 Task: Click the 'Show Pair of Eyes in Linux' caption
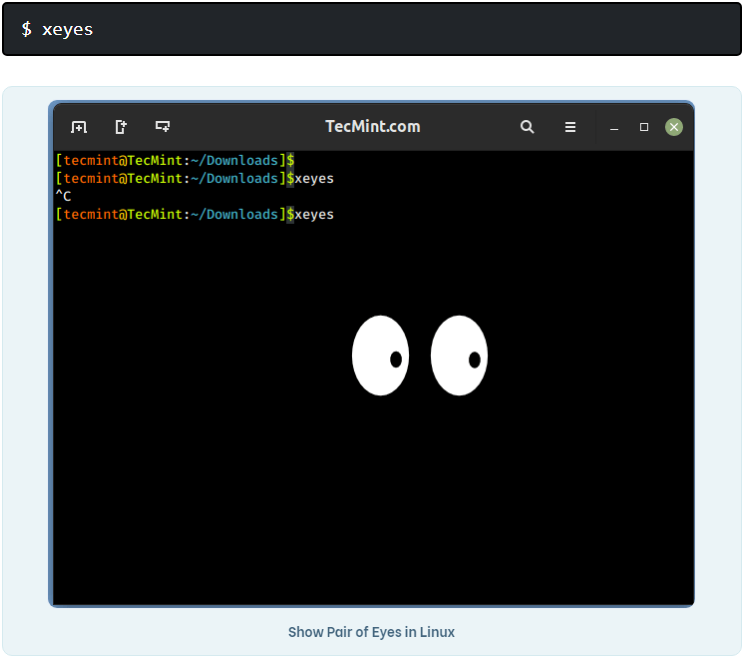(371, 632)
